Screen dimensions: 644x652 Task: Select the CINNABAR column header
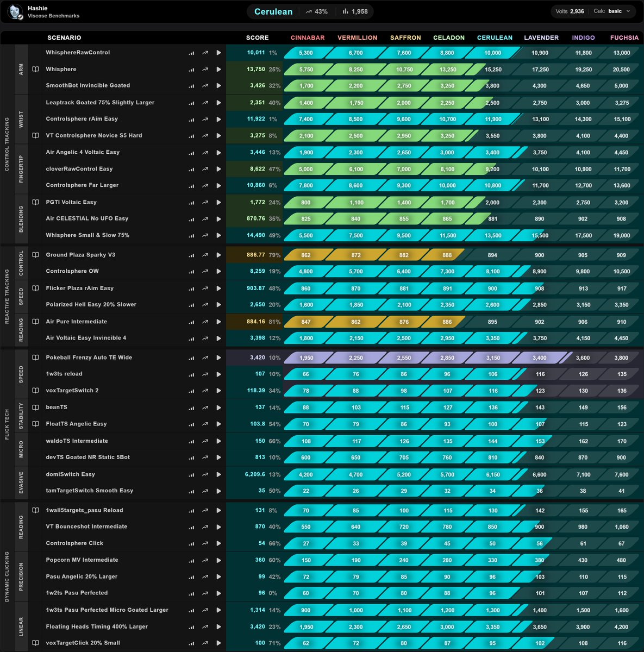[x=308, y=37]
